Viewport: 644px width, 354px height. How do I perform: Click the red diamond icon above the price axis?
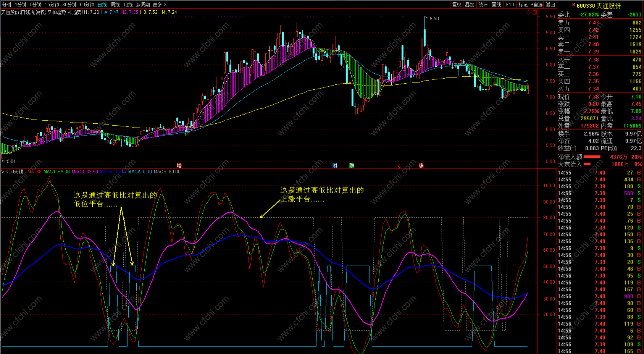pyautogui.click(x=529, y=13)
